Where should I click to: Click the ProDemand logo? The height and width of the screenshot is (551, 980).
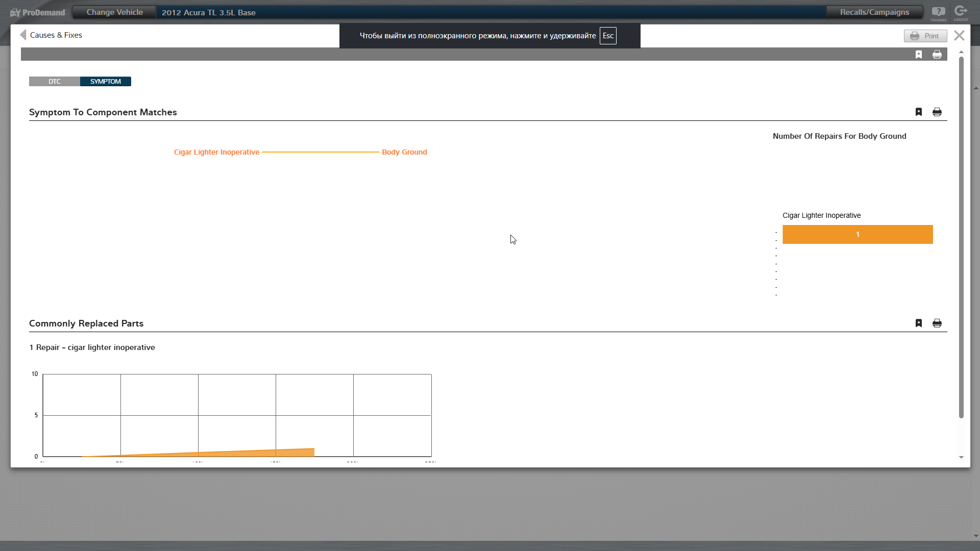coord(38,12)
